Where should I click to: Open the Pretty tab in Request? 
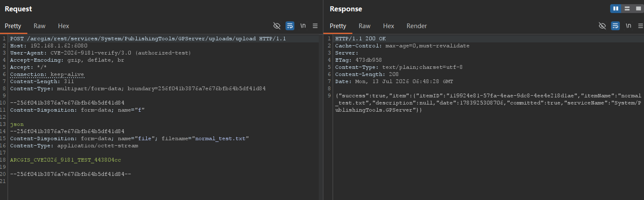[13, 26]
